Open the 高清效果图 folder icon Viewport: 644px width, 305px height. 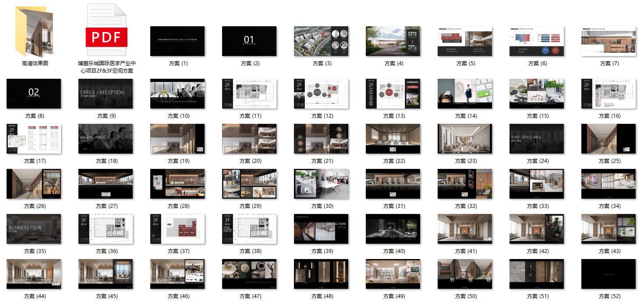pos(34,31)
